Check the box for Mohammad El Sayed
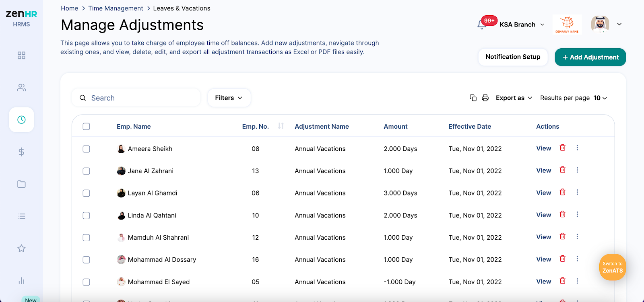 [x=86, y=282]
